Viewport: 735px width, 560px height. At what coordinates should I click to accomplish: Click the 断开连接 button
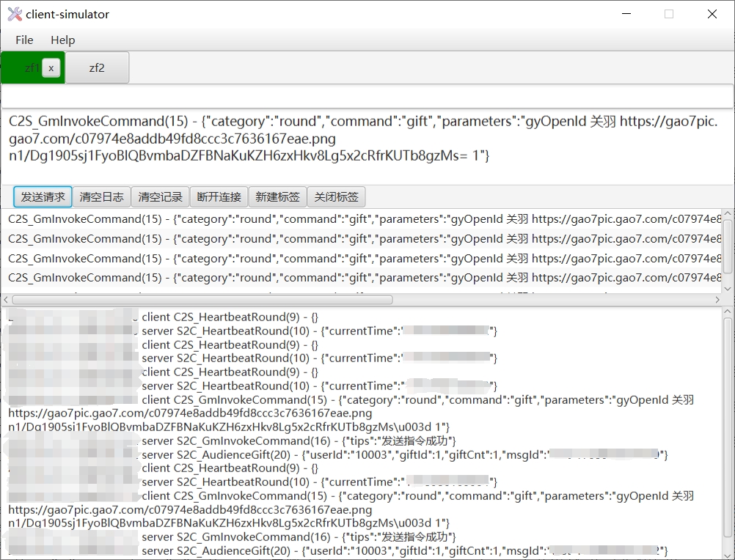click(x=219, y=196)
